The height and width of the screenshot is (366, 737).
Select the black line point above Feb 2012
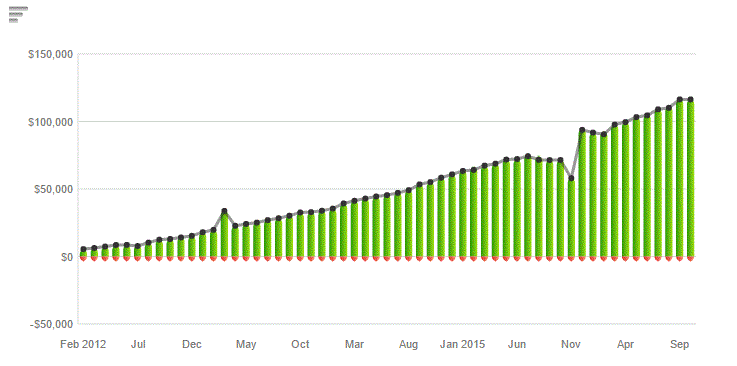pyautogui.click(x=83, y=249)
